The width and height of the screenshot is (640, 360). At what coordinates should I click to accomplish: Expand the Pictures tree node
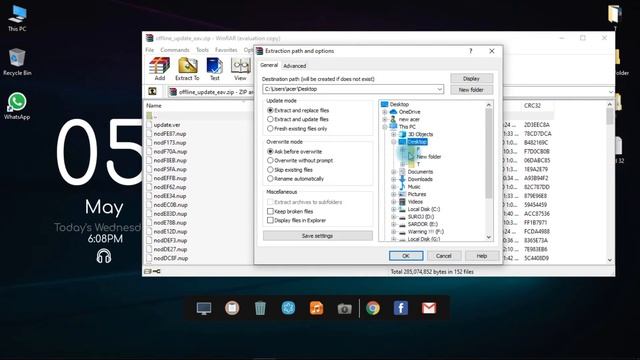pos(393,194)
